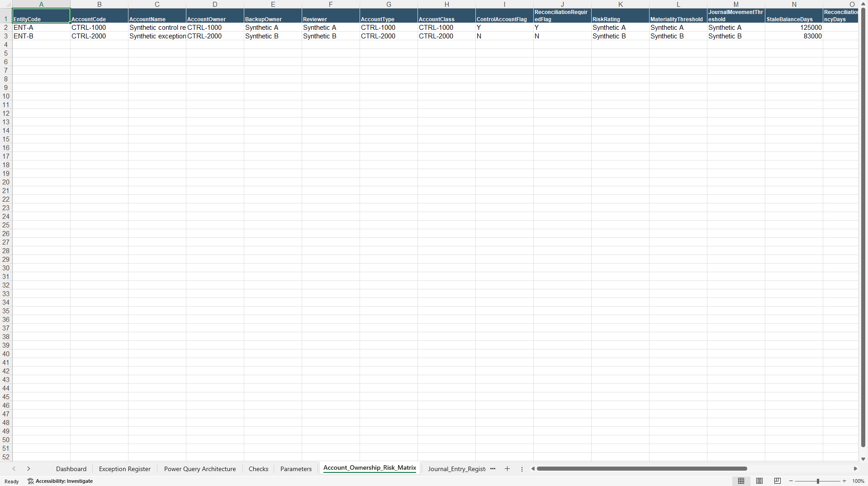Viewport: 868px width, 486px height.
Task: Show hidden sheet tabs ellipsis
Action: click(493, 469)
